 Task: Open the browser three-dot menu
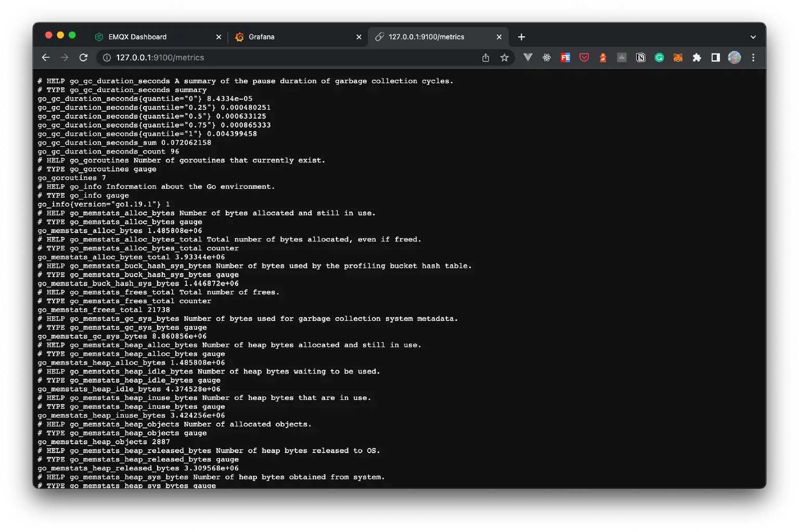(753, 57)
